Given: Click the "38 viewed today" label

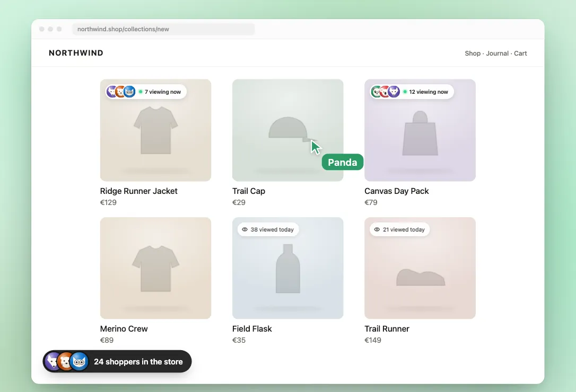Looking at the screenshot, I should click(x=272, y=229).
